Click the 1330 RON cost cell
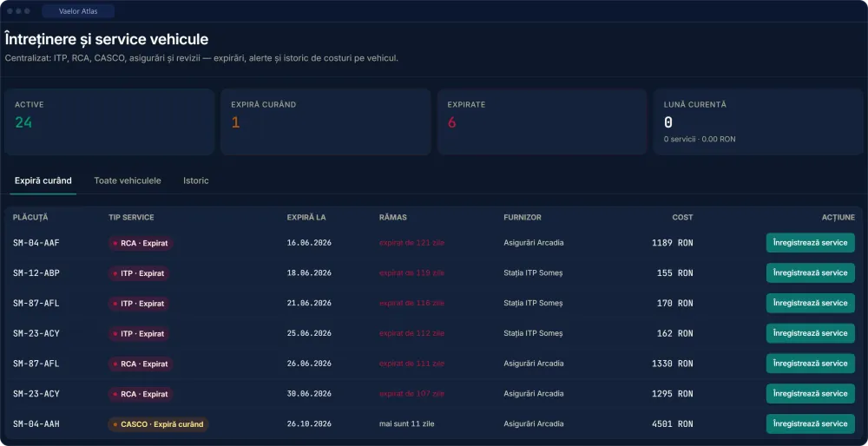Viewport: 868px width, 446px height. pyautogui.click(x=673, y=364)
